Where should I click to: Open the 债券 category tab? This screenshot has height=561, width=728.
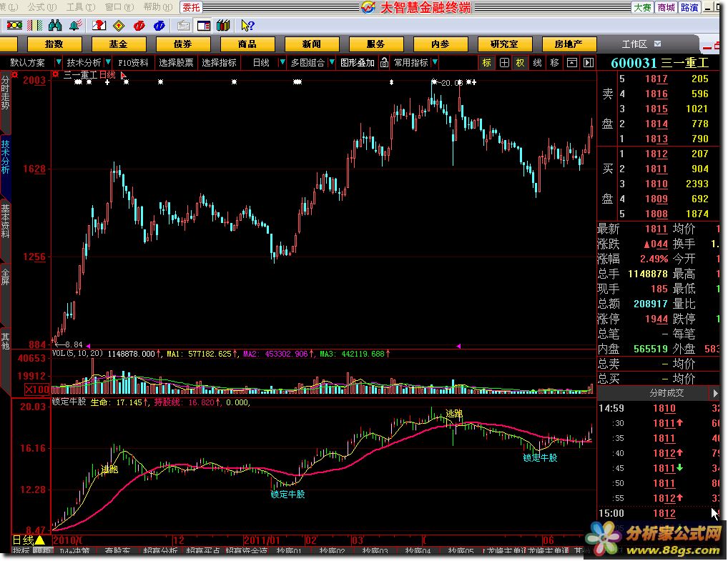[x=183, y=44]
